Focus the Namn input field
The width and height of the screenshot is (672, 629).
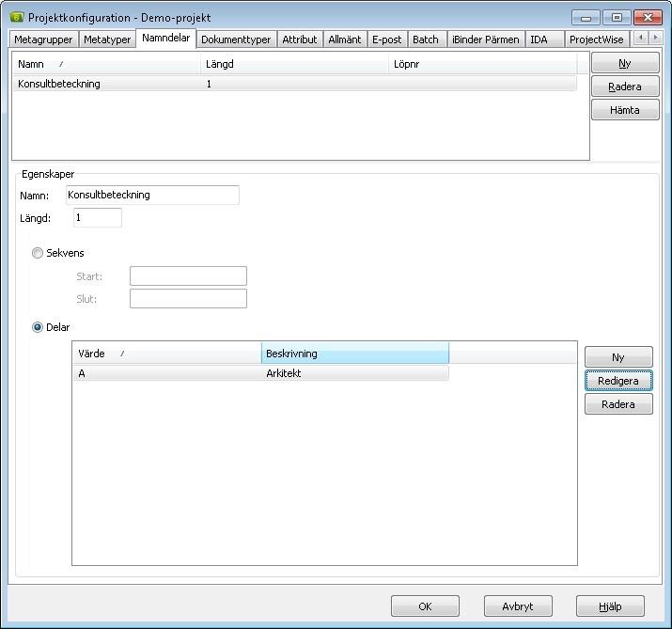[152, 195]
